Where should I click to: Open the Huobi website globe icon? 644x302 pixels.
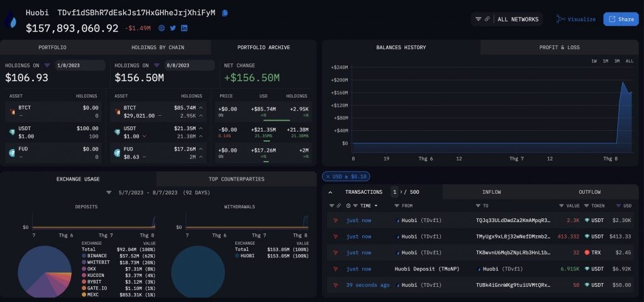(162, 28)
